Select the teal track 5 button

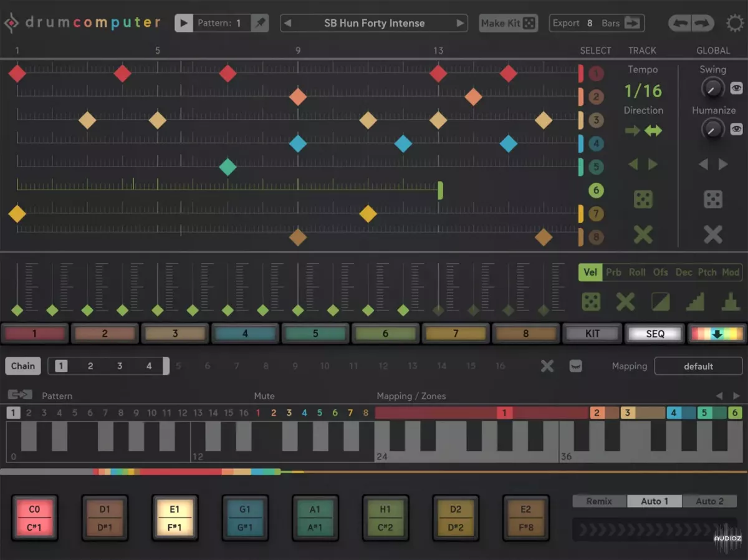tap(315, 334)
